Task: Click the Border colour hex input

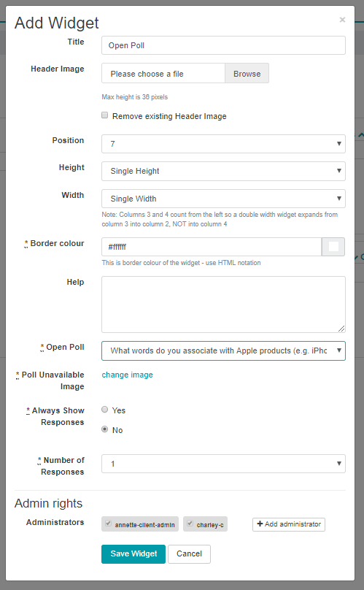Action: (x=212, y=247)
